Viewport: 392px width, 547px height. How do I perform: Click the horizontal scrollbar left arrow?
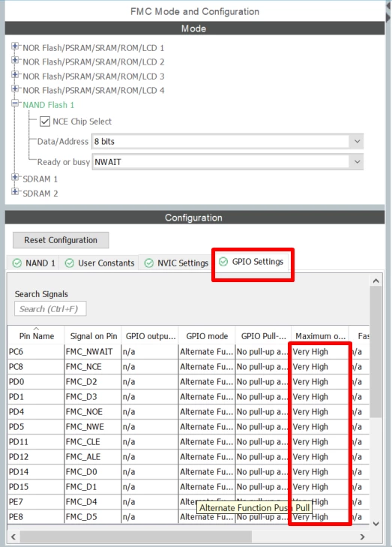click(13, 537)
